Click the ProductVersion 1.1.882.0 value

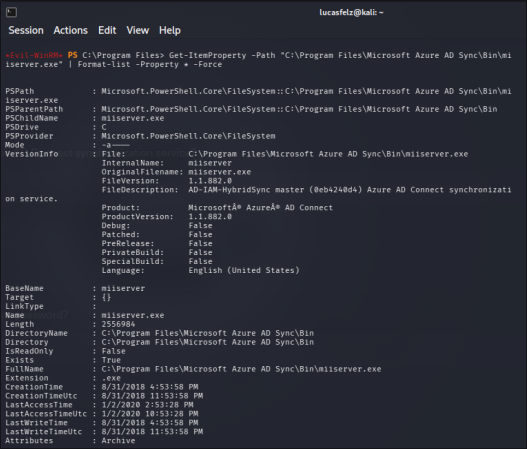pyautogui.click(x=210, y=217)
